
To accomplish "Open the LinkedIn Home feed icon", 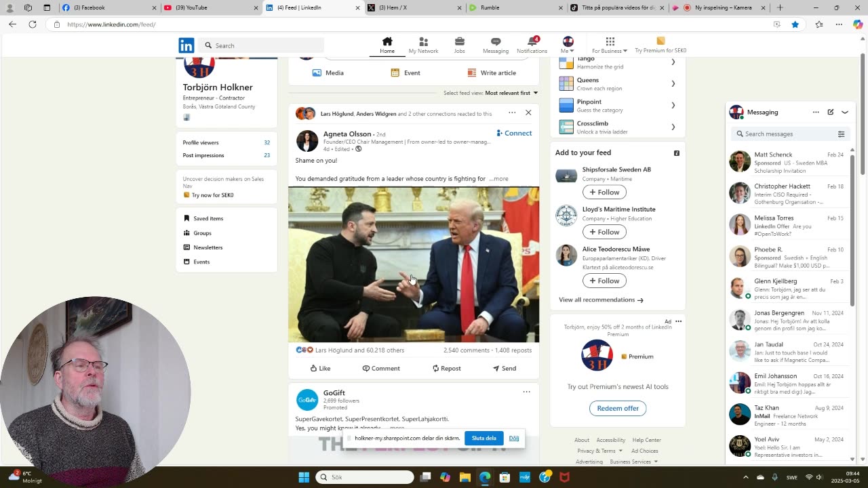I will 387,45.
